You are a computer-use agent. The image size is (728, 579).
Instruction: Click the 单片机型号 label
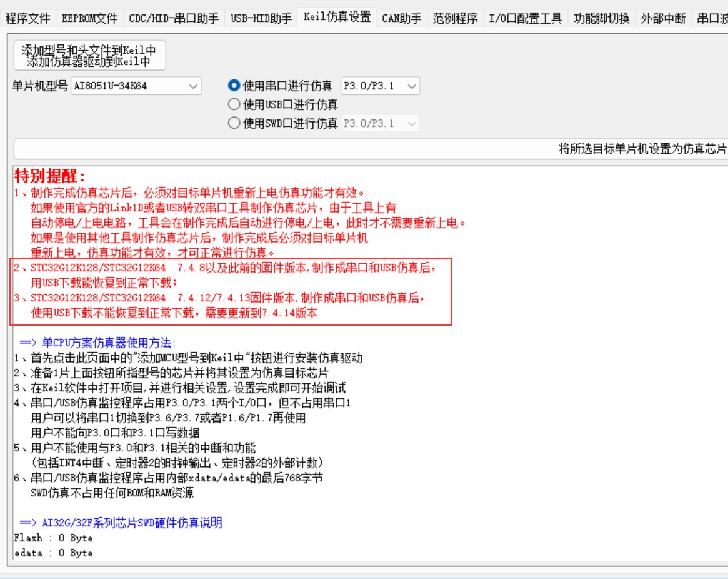(40, 86)
